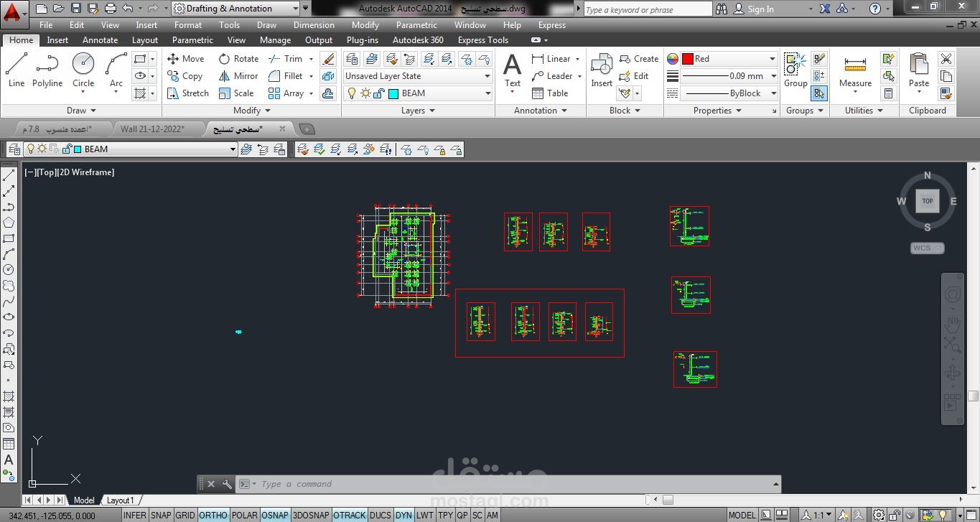Switch to Layout1 tab
980x522 pixels.
tap(120, 500)
